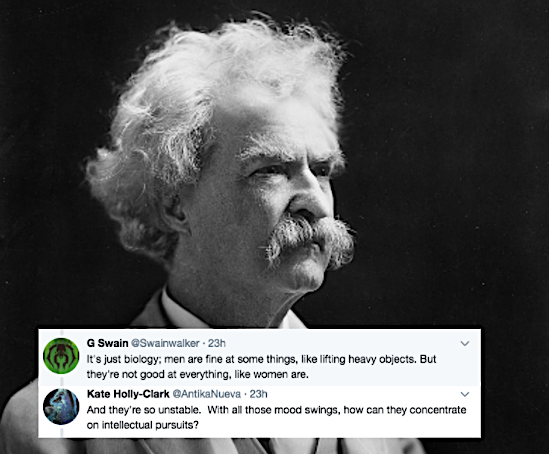Click the Kate Holly-Clark display name
This screenshot has width=549, height=454.
(x=128, y=394)
